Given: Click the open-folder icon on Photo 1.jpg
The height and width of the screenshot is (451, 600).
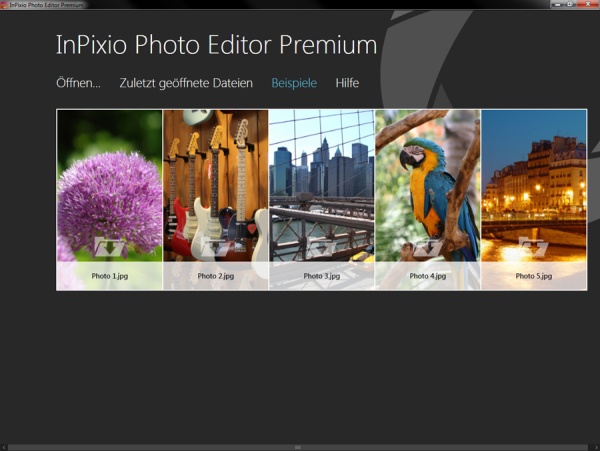Looking at the screenshot, I should (x=109, y=246).
